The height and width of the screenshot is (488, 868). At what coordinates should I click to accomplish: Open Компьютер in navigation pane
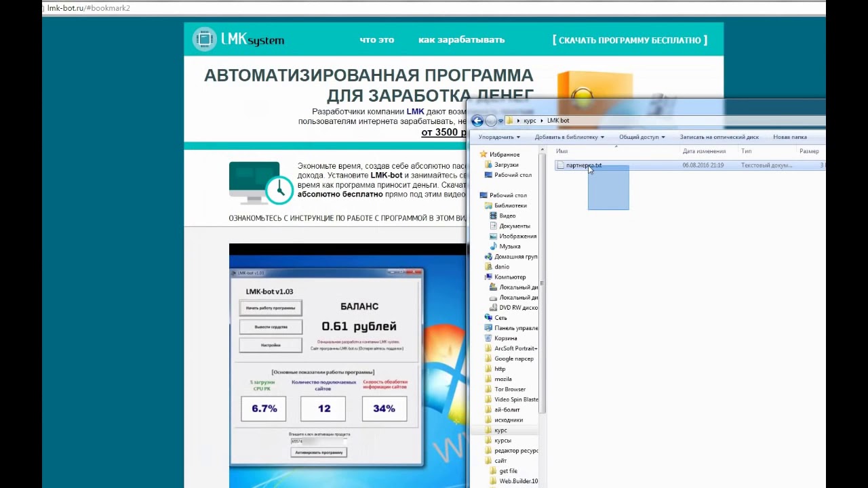(x=505, y=277)
